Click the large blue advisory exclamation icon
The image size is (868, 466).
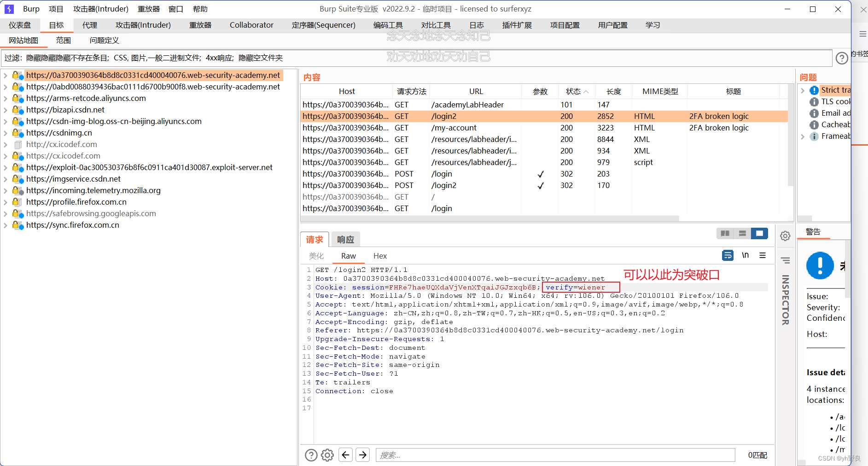coord(820,265)
